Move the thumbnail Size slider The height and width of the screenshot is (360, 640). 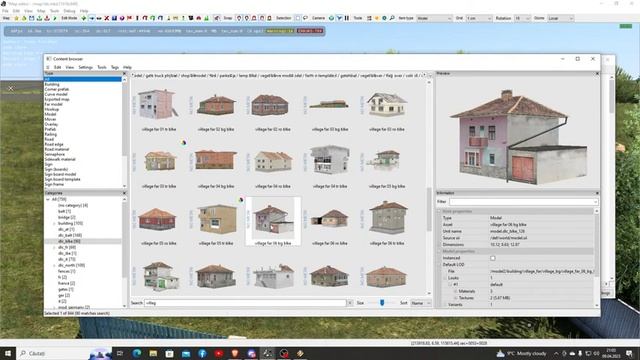point(382,303)
